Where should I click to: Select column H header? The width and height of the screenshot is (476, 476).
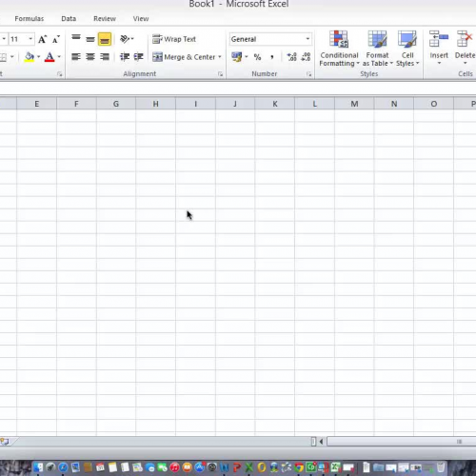click(x=155, y=104)
